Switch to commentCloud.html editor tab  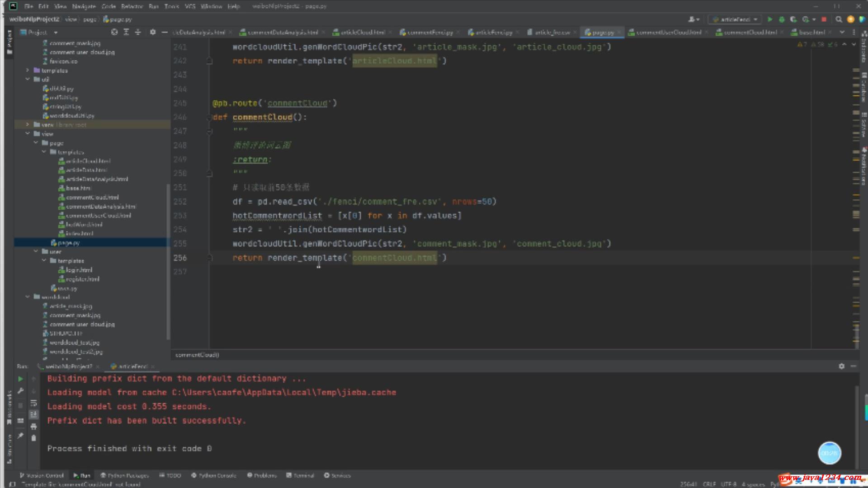(750, 33)
